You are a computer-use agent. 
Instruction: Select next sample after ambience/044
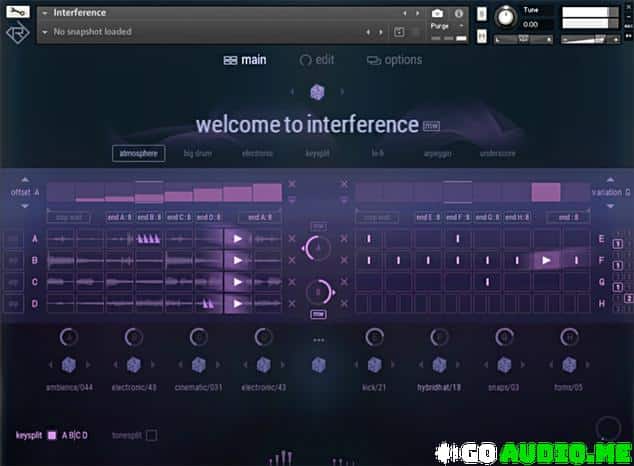pyautogui.click(x=88, y=365)
